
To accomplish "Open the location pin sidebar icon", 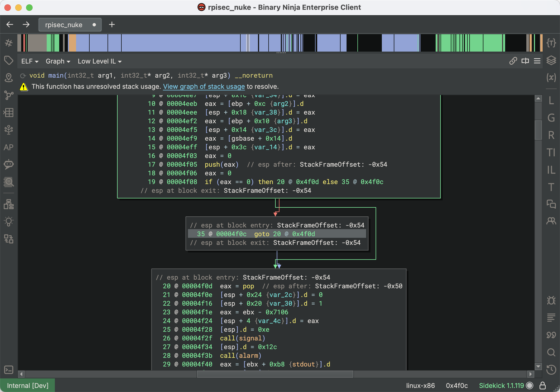I will [x=9, y=78].
